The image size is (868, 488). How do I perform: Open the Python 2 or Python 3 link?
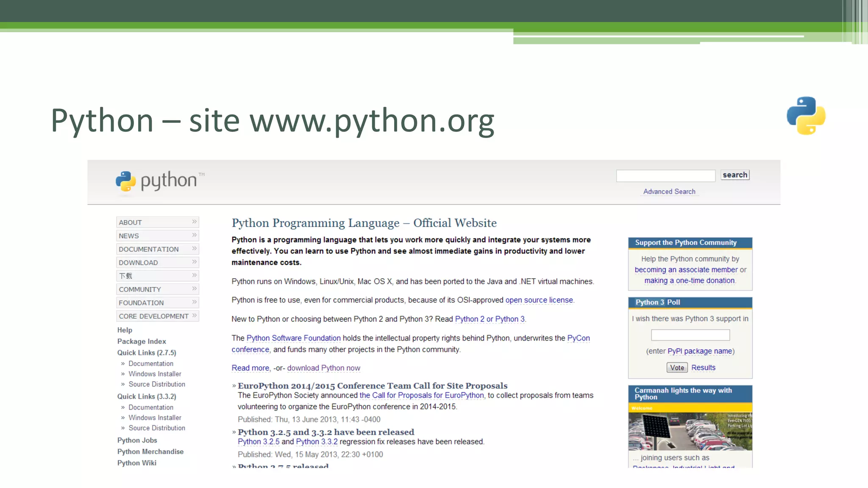pos(490,319)
